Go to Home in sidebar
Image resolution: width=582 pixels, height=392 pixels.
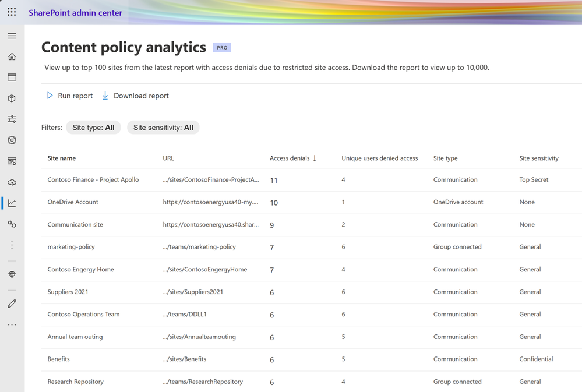coord(12,56)
